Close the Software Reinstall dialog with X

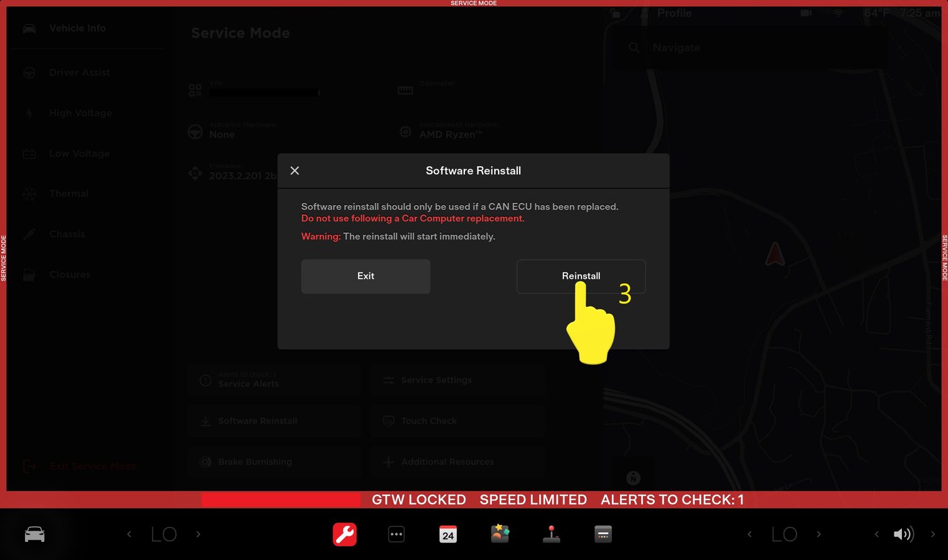click(x=295, y=170)
